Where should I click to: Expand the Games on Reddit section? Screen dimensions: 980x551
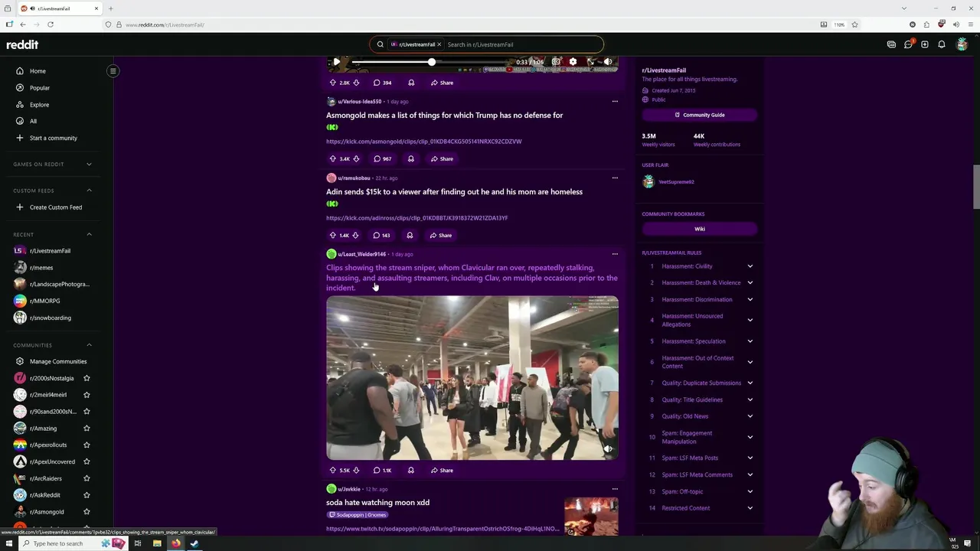[89, 165]
